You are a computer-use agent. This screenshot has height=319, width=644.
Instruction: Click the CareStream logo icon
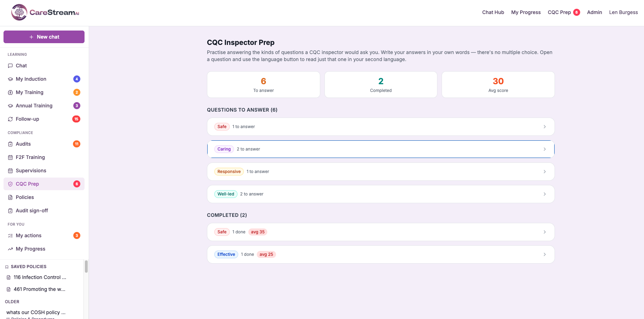point(19,12)
